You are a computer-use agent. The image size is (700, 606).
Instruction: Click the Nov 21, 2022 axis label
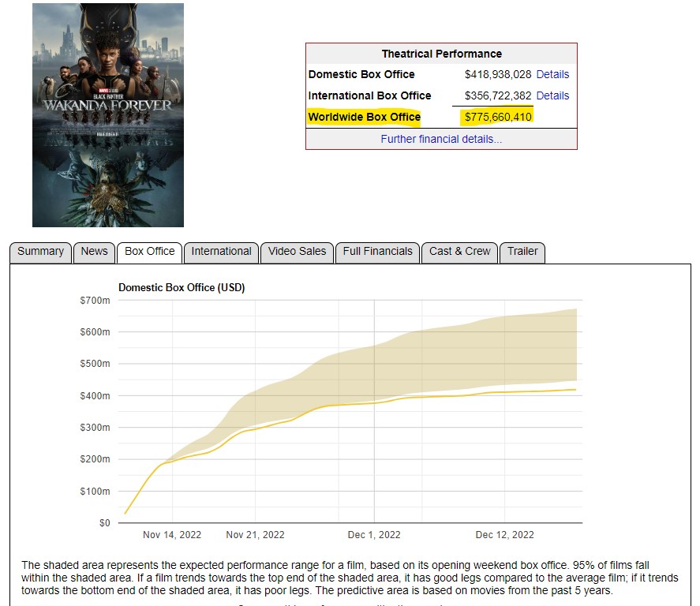pos(256,535)
